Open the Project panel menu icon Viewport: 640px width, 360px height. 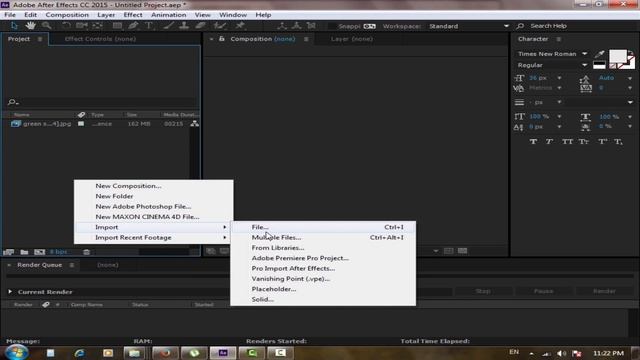click(40, 39)
